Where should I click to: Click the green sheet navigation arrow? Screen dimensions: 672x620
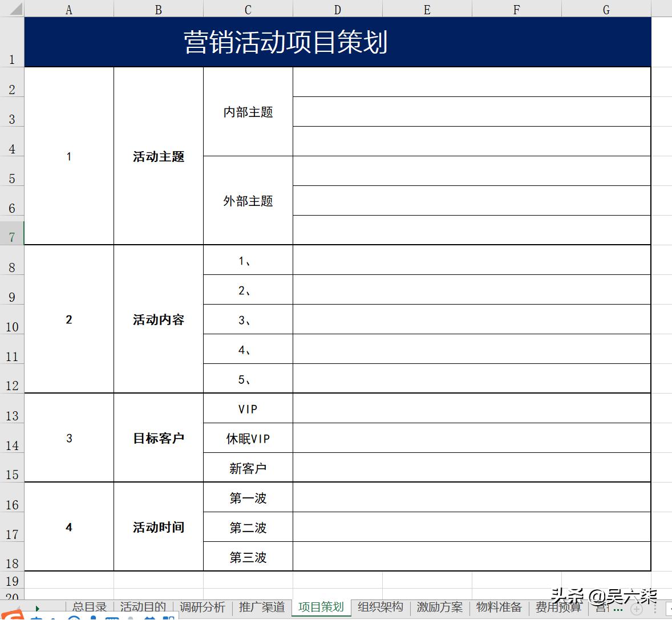point(37,608)
